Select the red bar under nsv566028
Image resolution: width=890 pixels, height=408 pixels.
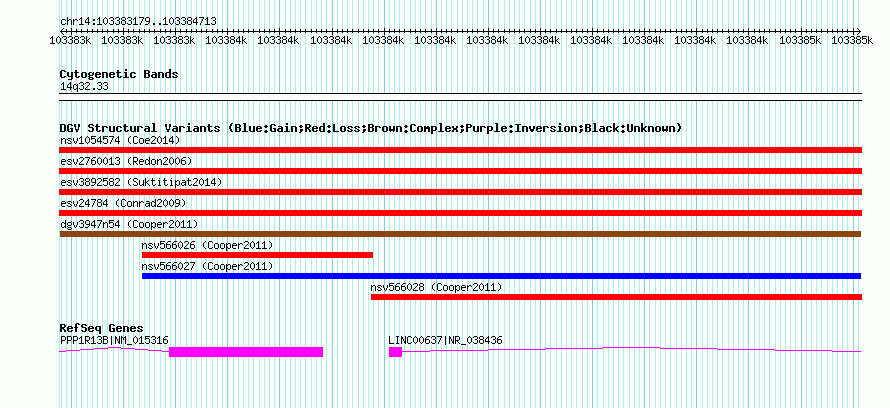click(616, 297)
